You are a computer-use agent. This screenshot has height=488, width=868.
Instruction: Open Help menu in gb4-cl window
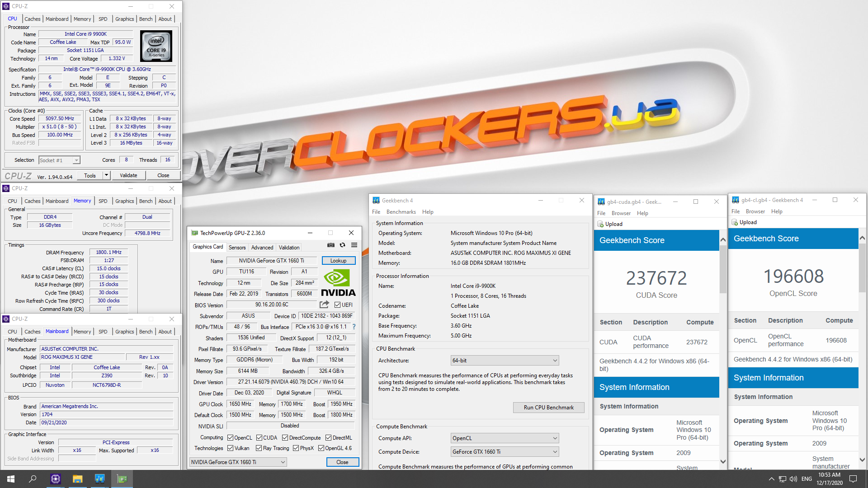pos(777,211)
